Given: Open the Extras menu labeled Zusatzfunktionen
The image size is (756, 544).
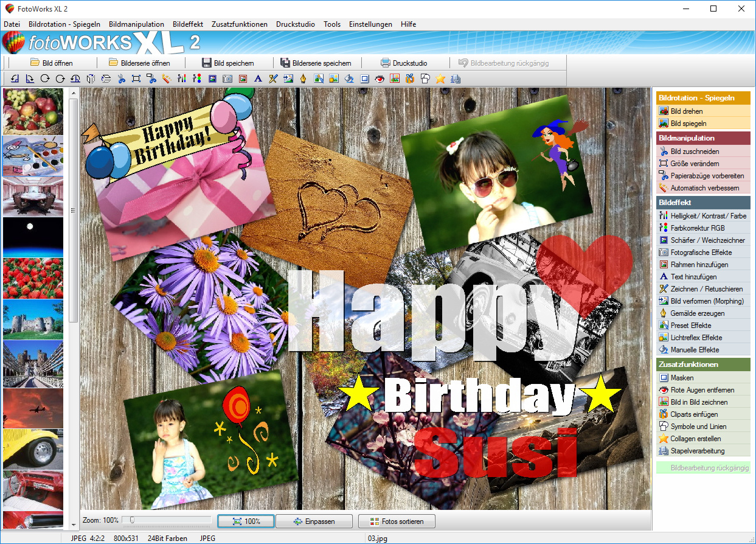Looking at the screenshot, I should coord(240,24).
